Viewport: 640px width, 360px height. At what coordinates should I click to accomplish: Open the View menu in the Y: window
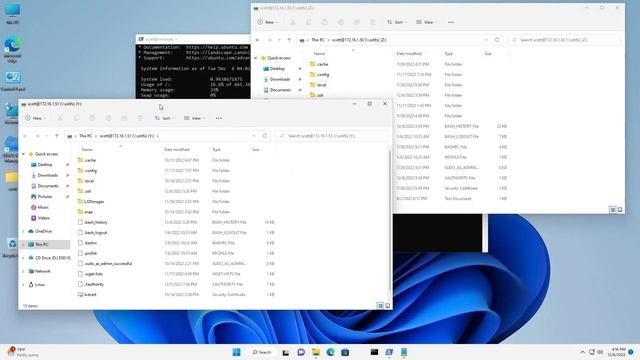pos(194,118)
